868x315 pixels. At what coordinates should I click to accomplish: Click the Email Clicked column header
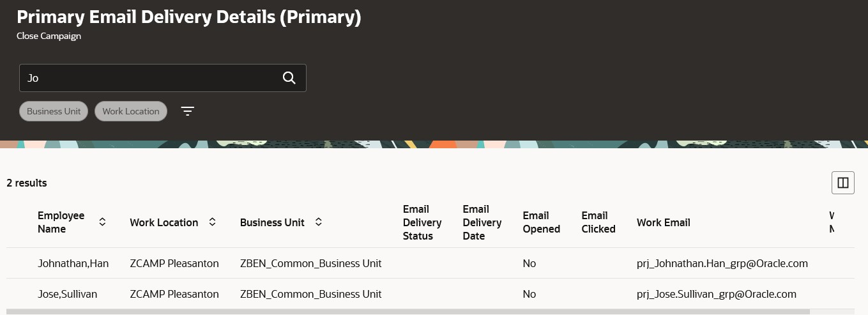[x=598, y=222]
